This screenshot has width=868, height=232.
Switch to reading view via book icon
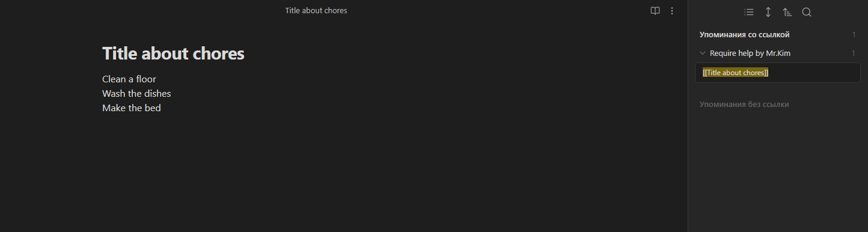point(655,11)
